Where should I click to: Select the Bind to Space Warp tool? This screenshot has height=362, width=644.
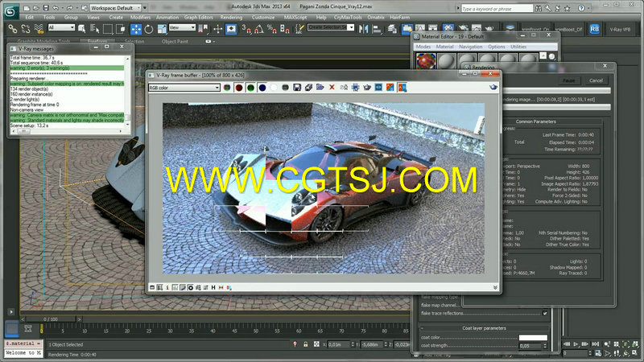(x=39, y=29)
